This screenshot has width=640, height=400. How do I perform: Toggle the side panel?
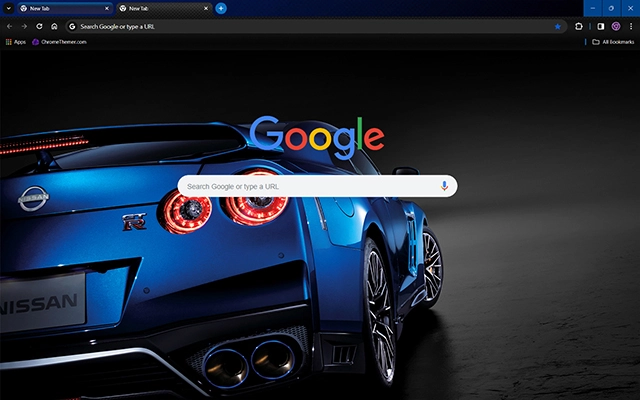click(x=601, y=27)
